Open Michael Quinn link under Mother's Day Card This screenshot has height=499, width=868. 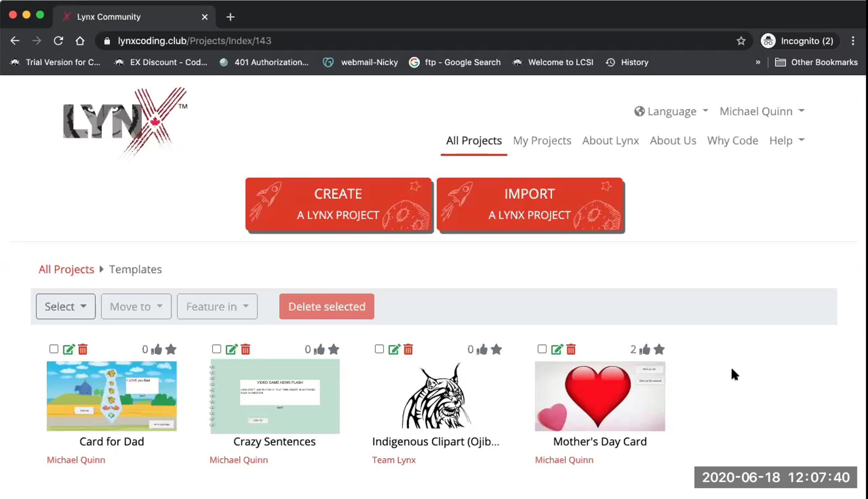point(564,460)
